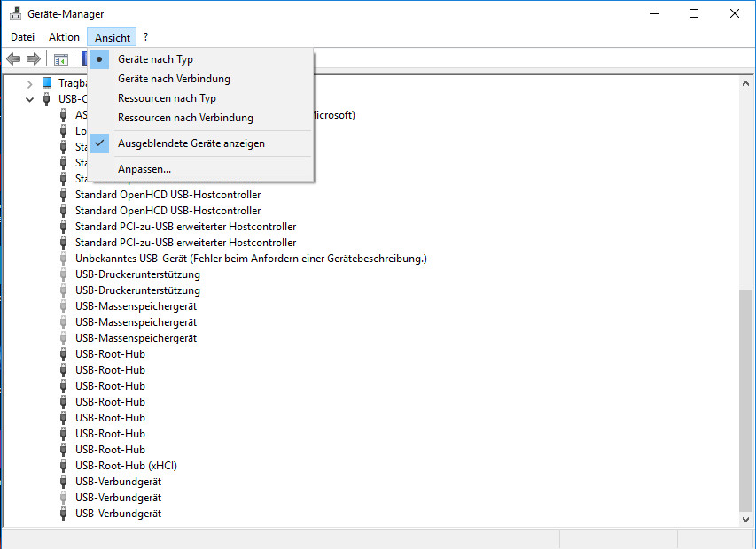This screenshot has height=549, width=756.
Task: Click the Forward arrow toolbar icon
Action: click(x=34, y=59)
